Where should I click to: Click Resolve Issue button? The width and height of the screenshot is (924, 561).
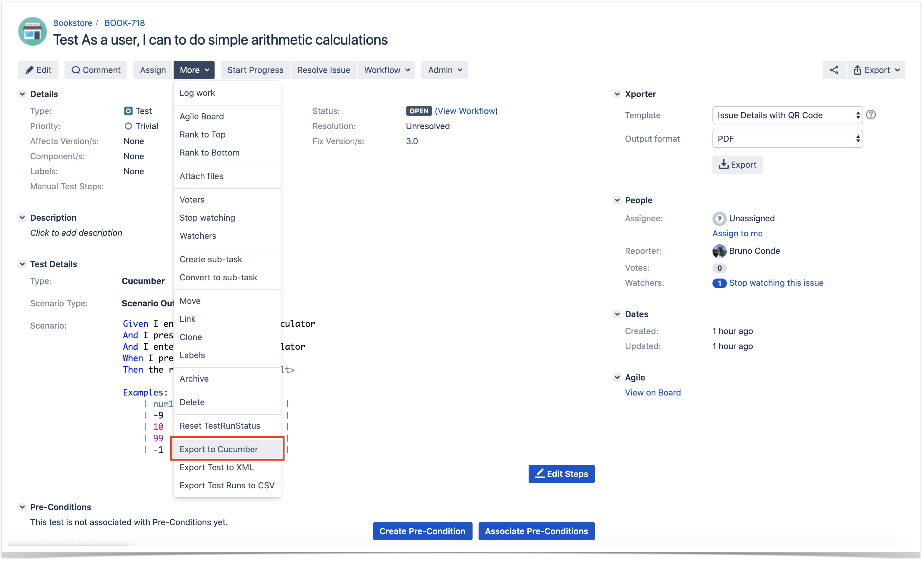point(324,70)
